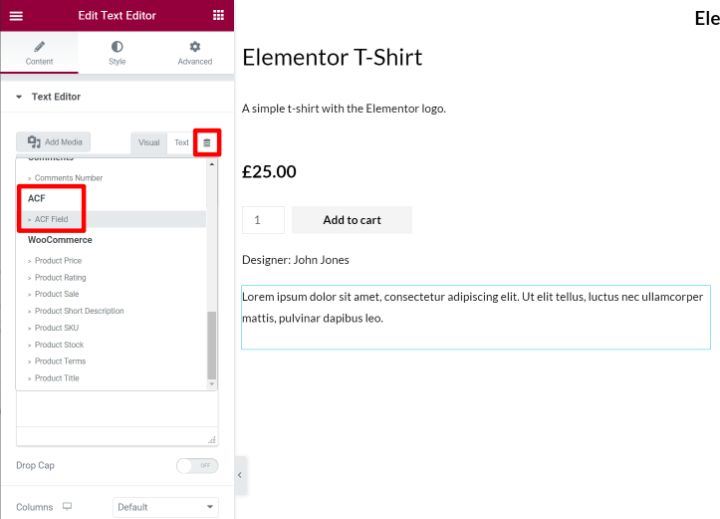Screen dimensions: 720x519
Task: Open the hamburger menu in header
Action: 16,15
